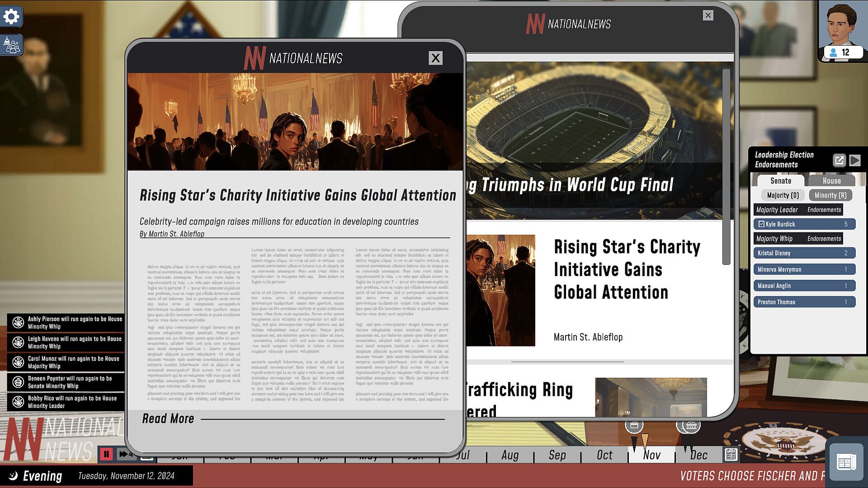Image resolution: width=868 pixels, height=488 pixels.
Task: Open the newspaper icon at bottom right
Action: pos(846,462)
